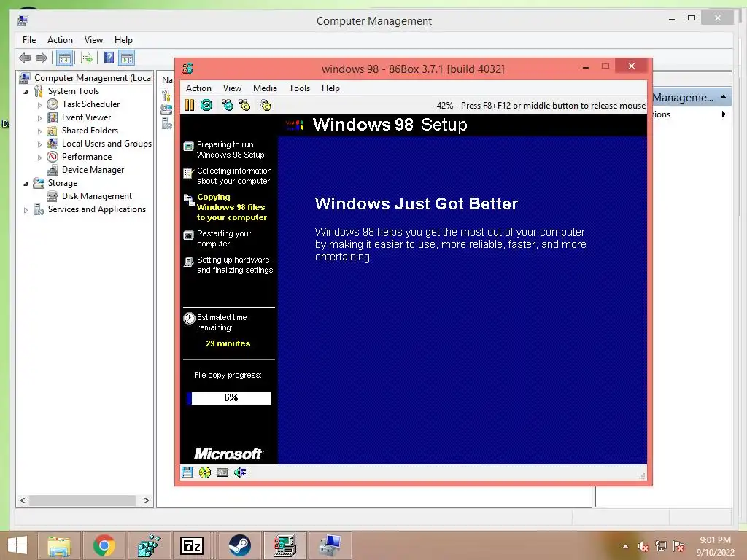Collapse the System Tools tree node
The image size is (747, 560).
point(26,91)
